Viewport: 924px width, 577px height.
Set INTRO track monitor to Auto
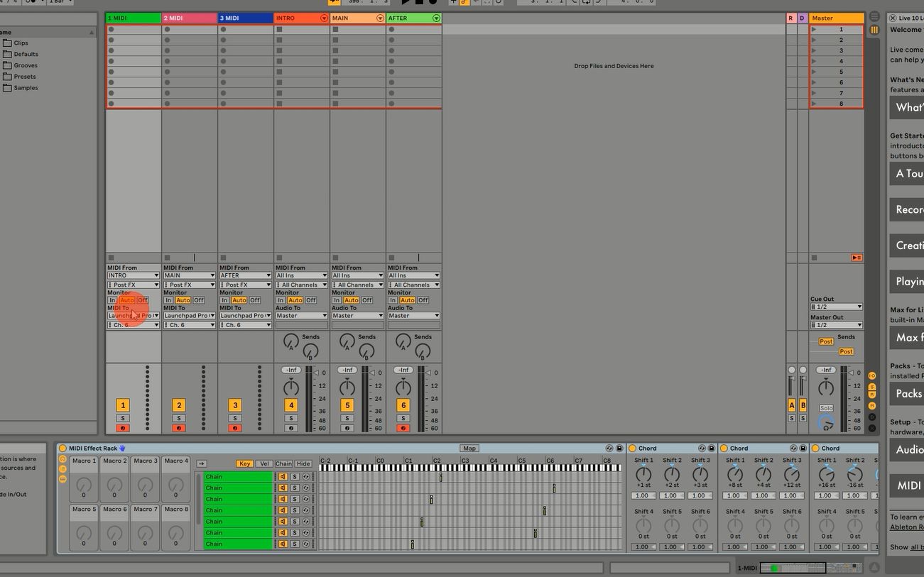coord(295,300)
